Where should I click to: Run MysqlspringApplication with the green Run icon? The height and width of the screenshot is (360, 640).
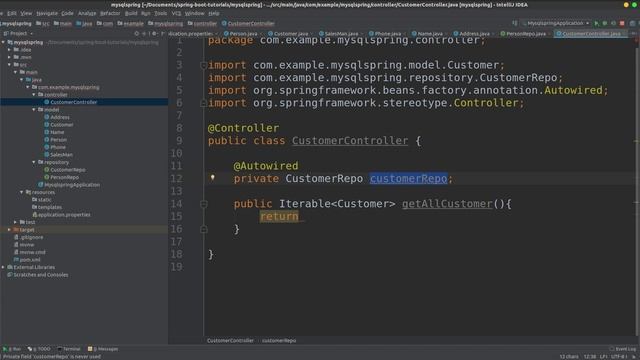[597, 23]
